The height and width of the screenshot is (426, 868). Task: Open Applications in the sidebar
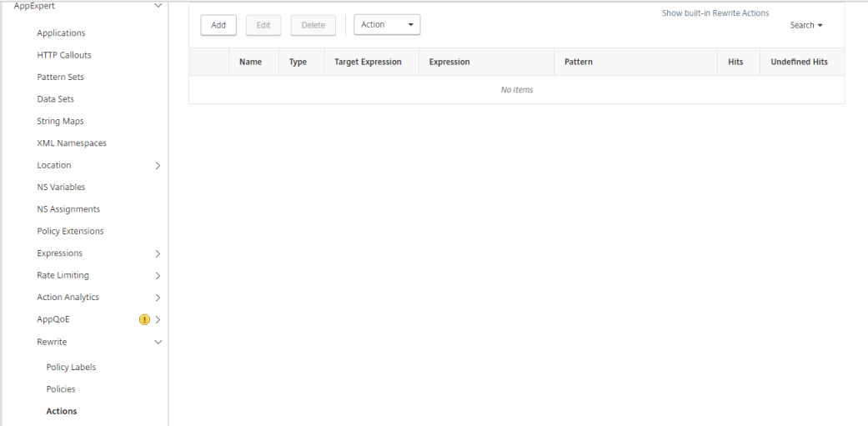(61, 33)
